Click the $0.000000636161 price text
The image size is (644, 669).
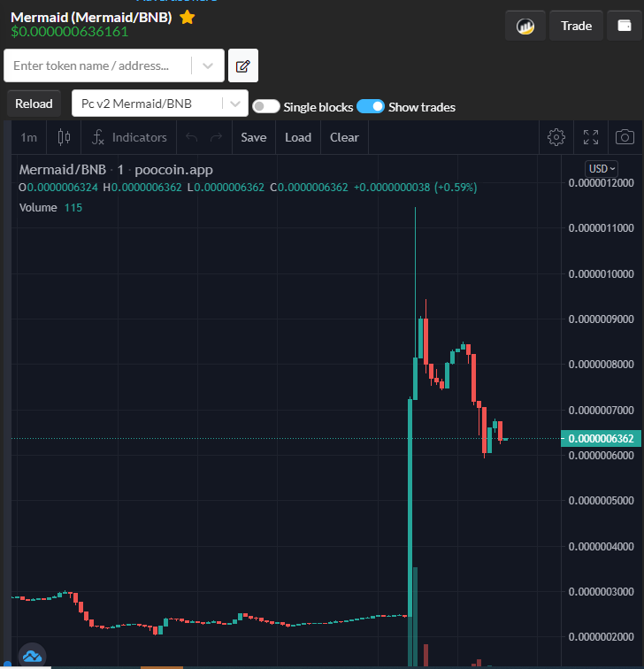[70, 32]
